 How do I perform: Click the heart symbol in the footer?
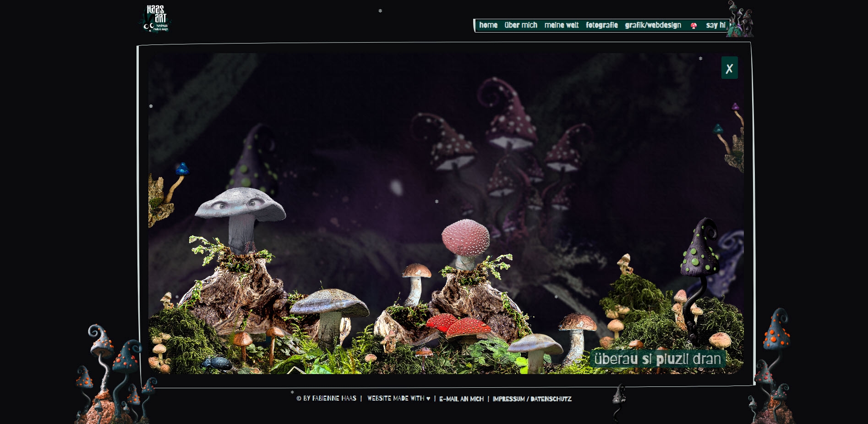(428, 399)
